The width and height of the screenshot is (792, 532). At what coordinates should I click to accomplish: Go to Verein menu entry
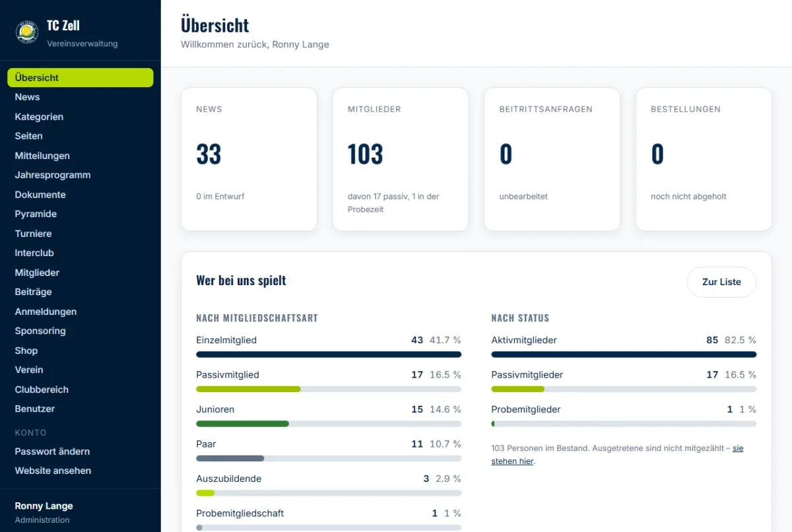80,370
